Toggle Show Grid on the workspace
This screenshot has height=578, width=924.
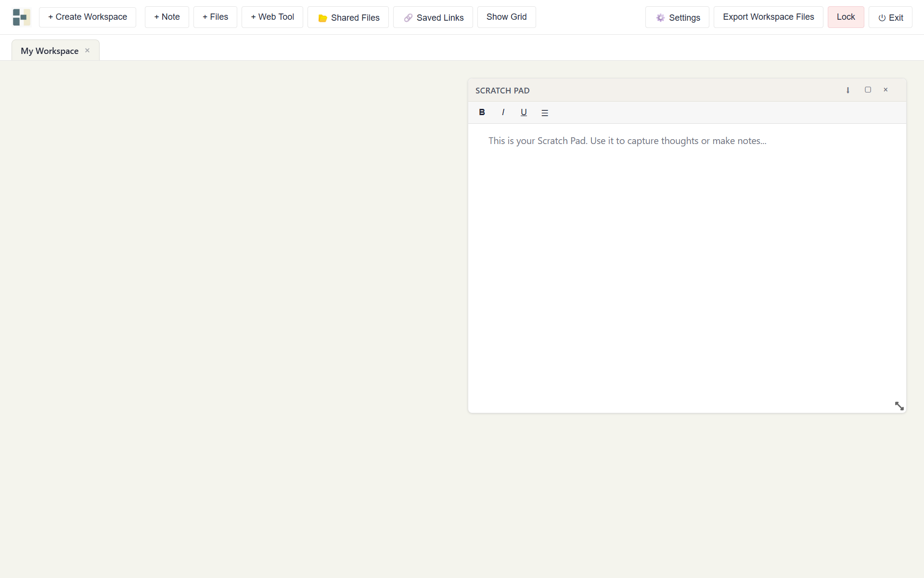[506, 17]
